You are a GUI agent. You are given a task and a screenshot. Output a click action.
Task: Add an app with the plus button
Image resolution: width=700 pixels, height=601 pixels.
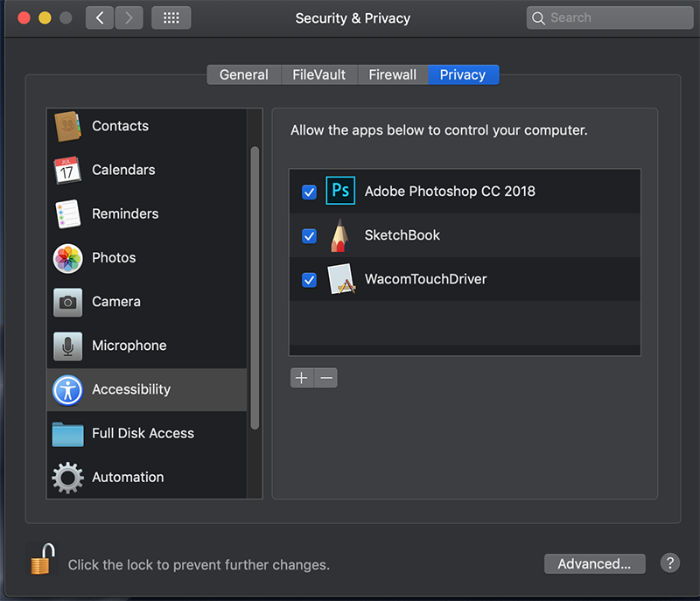(x=302, y=378)
